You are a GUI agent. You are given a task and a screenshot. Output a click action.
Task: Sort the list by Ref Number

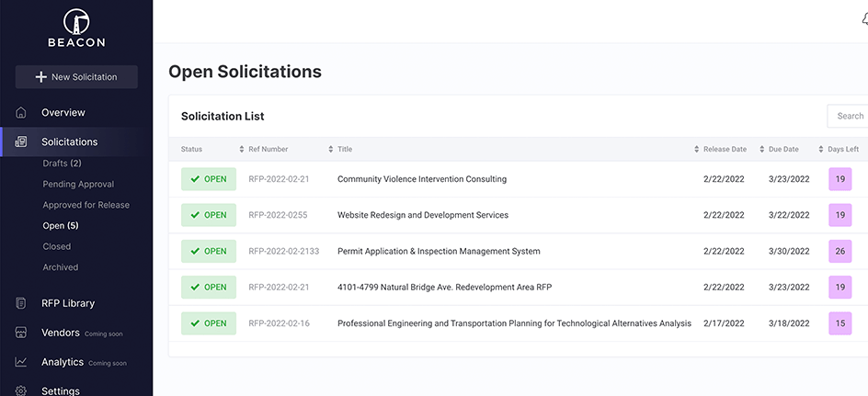(x=268, y=149)
